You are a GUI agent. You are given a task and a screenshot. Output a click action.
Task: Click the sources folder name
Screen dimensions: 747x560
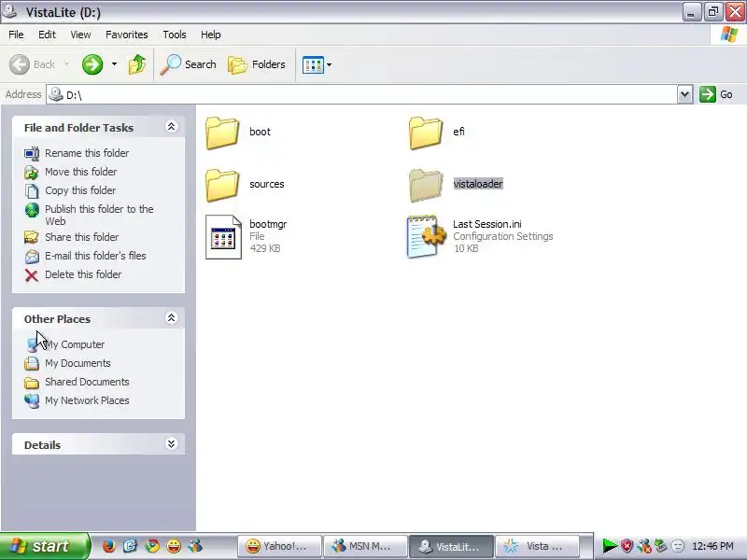[267, 184]
